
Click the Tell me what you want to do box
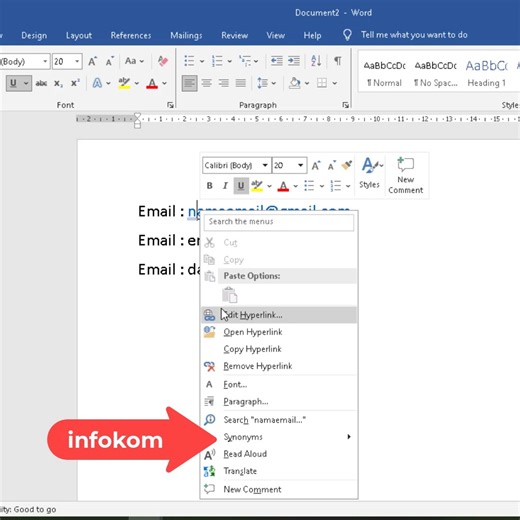click(414, 35)
